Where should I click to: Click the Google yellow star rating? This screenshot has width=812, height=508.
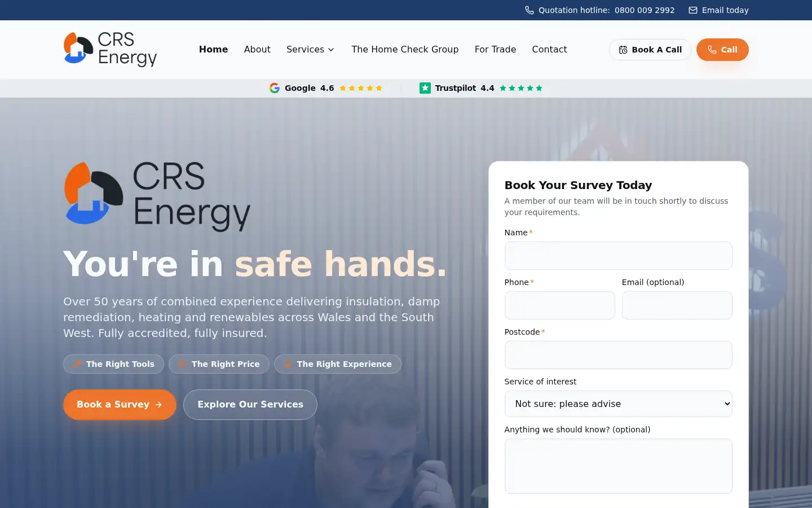click(x=361, y=88)
